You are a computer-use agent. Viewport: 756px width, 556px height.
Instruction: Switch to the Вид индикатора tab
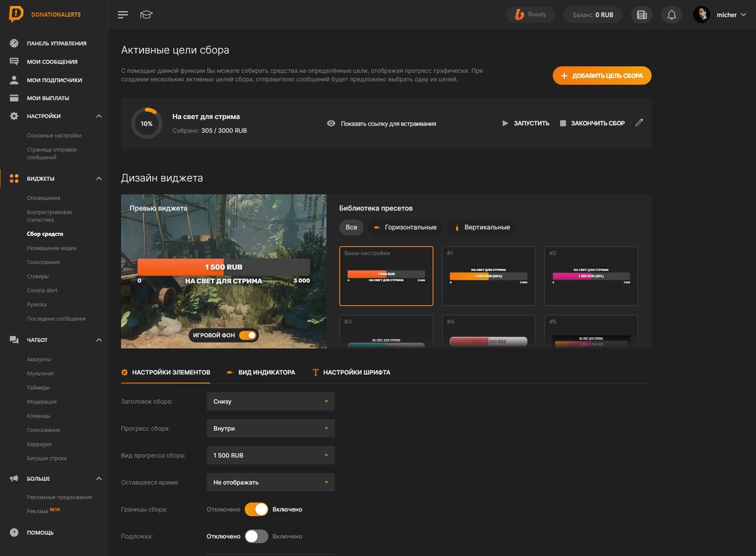tap(261, 372)
